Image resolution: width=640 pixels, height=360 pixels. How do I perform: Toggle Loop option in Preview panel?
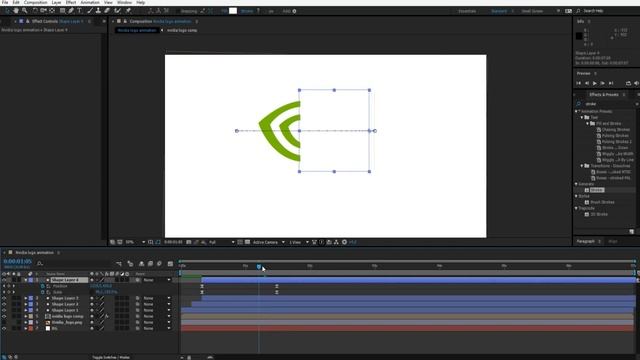[629, 83]
